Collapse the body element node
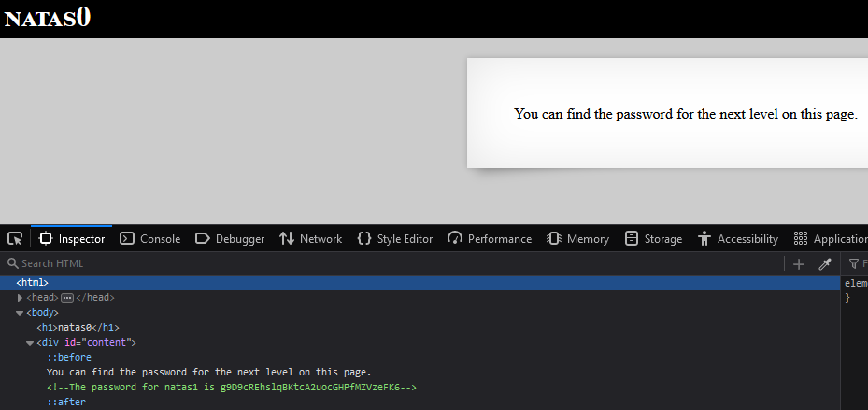 [x=21, y=313]
